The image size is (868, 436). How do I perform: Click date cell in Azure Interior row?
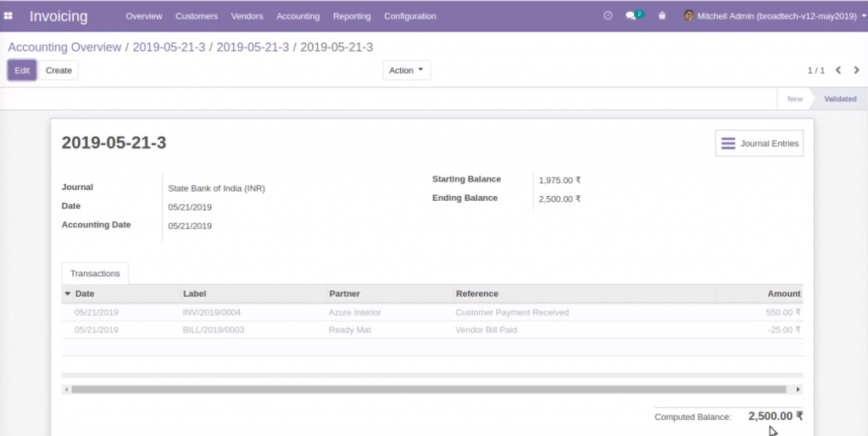click(x=97, y=312)
